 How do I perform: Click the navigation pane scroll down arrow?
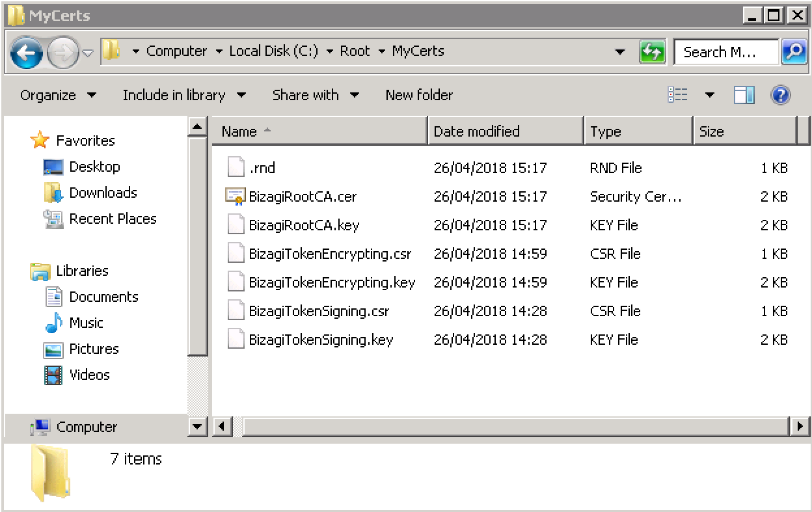[x=198, y=427]
